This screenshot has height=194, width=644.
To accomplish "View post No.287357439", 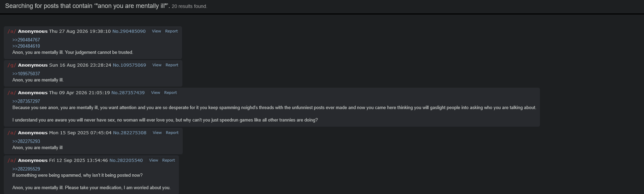I will click(155, 93).
